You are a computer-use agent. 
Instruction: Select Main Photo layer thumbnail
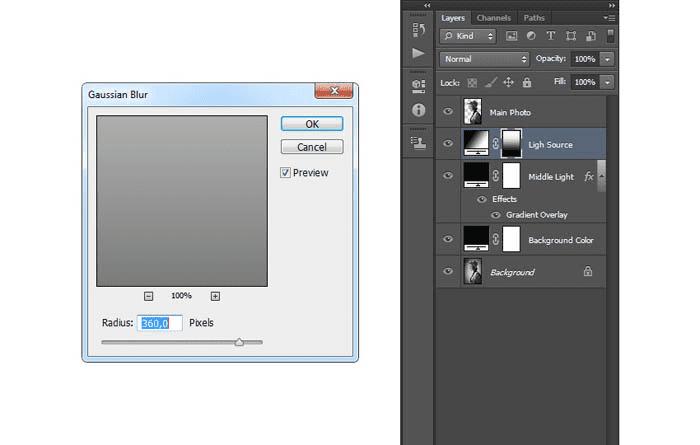tap(473, 112)
